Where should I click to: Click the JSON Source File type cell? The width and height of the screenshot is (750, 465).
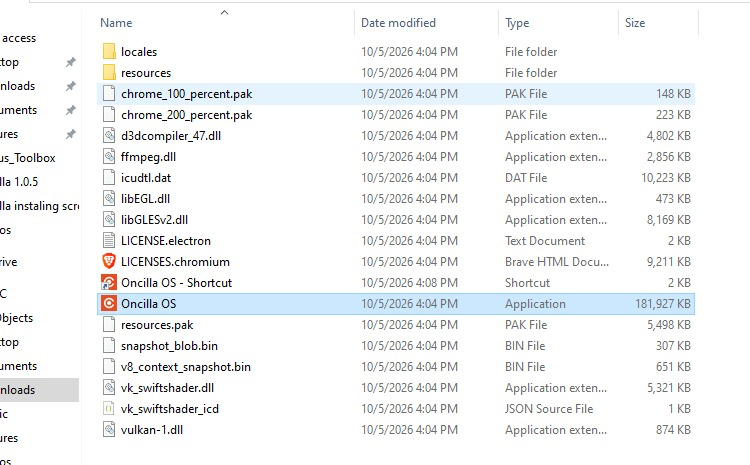click(549, 409)
